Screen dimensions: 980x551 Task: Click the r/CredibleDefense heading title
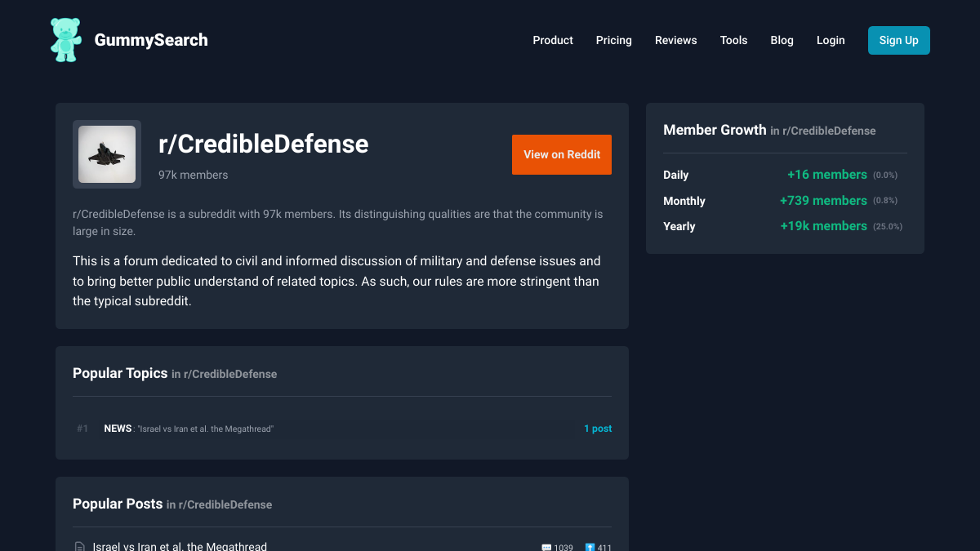[x=263, y=144]
